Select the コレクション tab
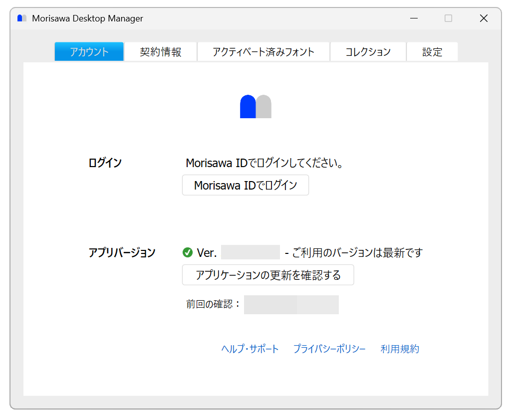The height and width of the screenshot is (420, 510). pyautogui.click(x=368, y=52)
